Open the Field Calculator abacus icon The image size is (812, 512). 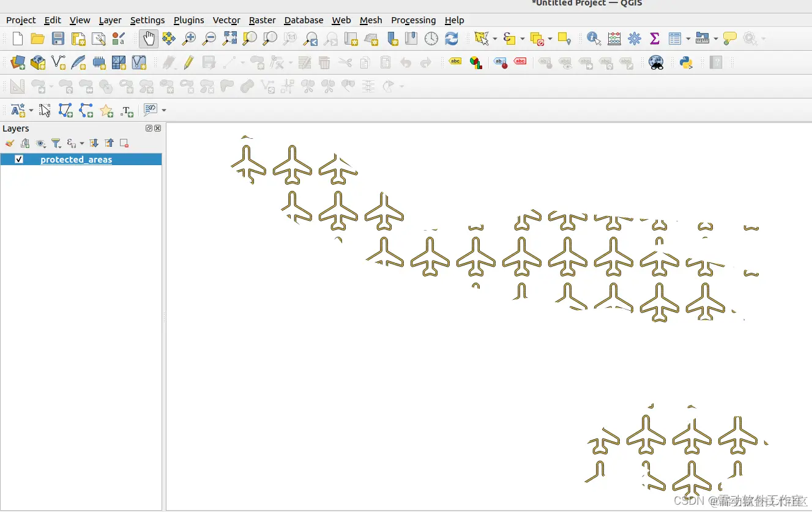point(614,39)
